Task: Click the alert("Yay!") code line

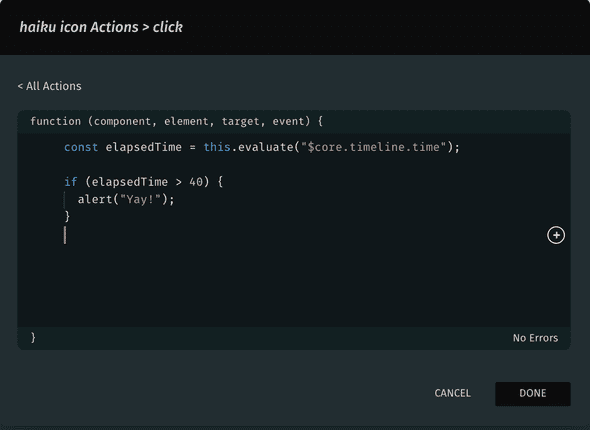Action: tap(126, 199)
